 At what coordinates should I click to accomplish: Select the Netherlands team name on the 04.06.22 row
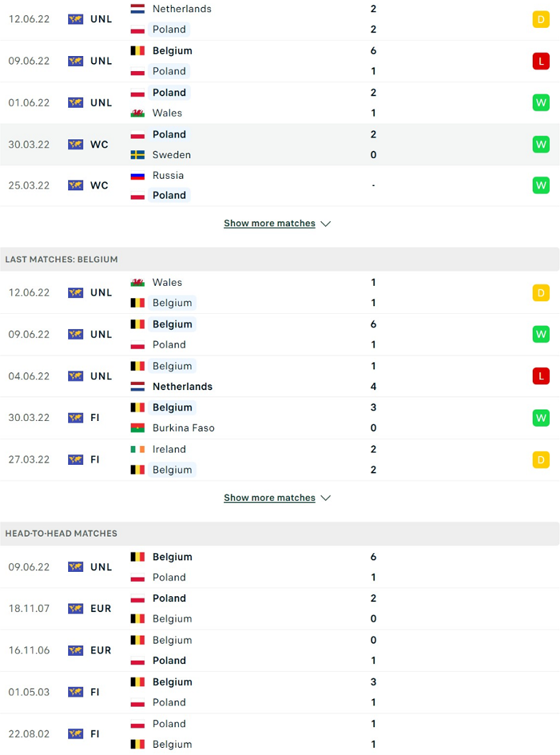(182, 386)
